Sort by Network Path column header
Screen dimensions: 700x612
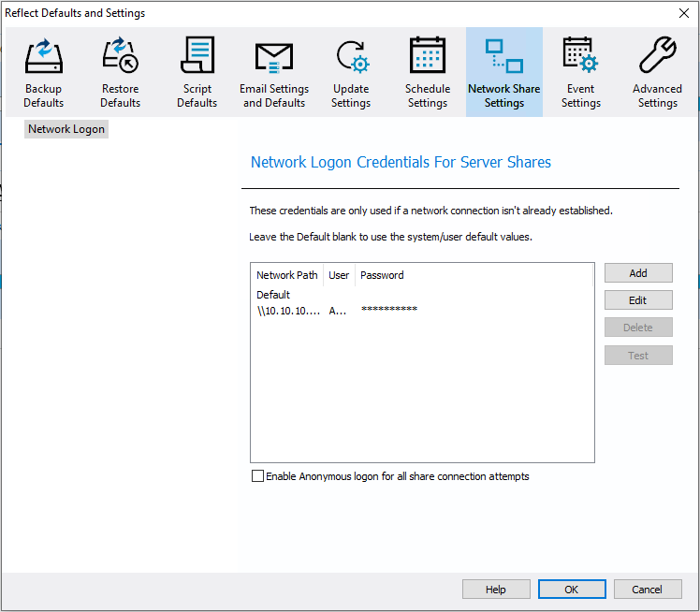tap(287, 275)
